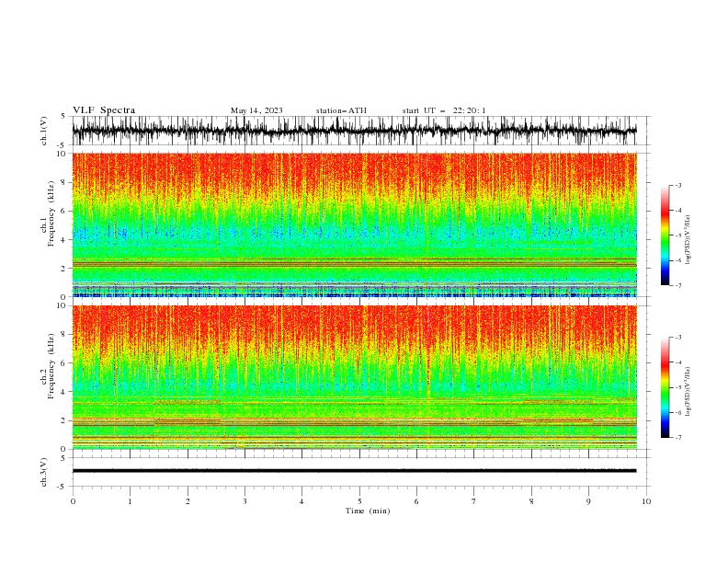The height and width of the screenshot is (563, 728).
Task: Click the ch.2 PSD color bar
Action: coord(665,387)
